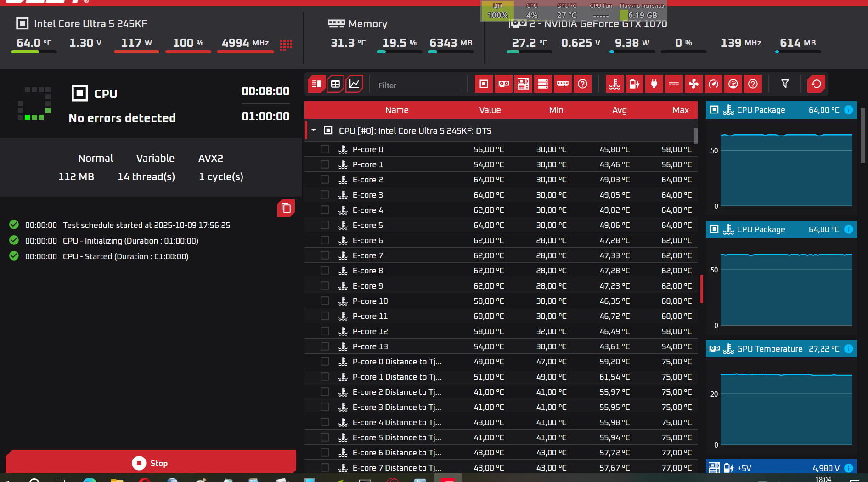Copy the test log to clipboard
868x482 pixels.
tap(286, 208)
